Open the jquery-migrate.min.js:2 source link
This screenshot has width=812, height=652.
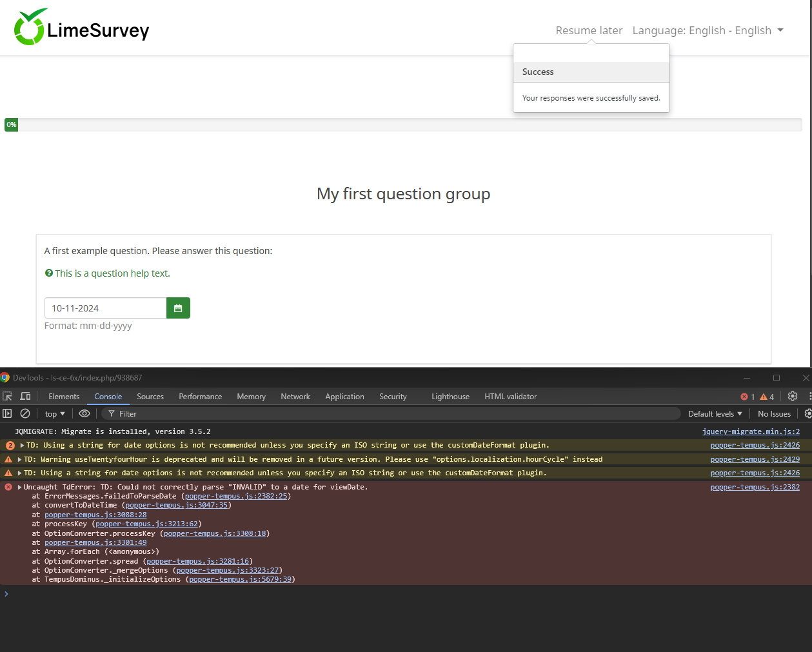[751, 431]
